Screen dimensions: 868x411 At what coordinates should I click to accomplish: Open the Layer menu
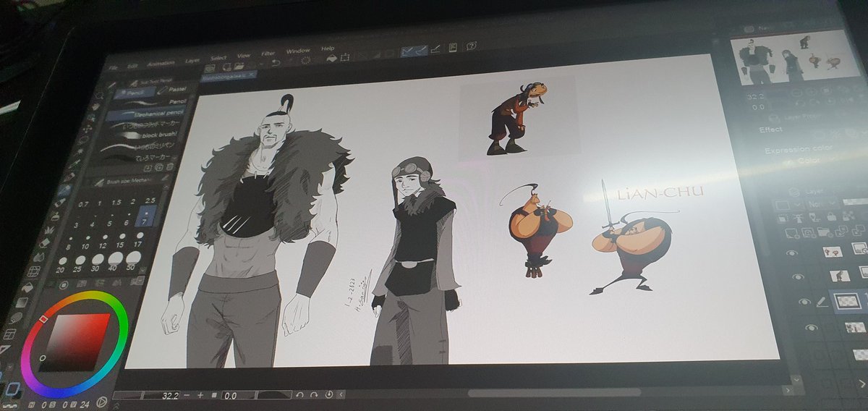pos(192,61)
